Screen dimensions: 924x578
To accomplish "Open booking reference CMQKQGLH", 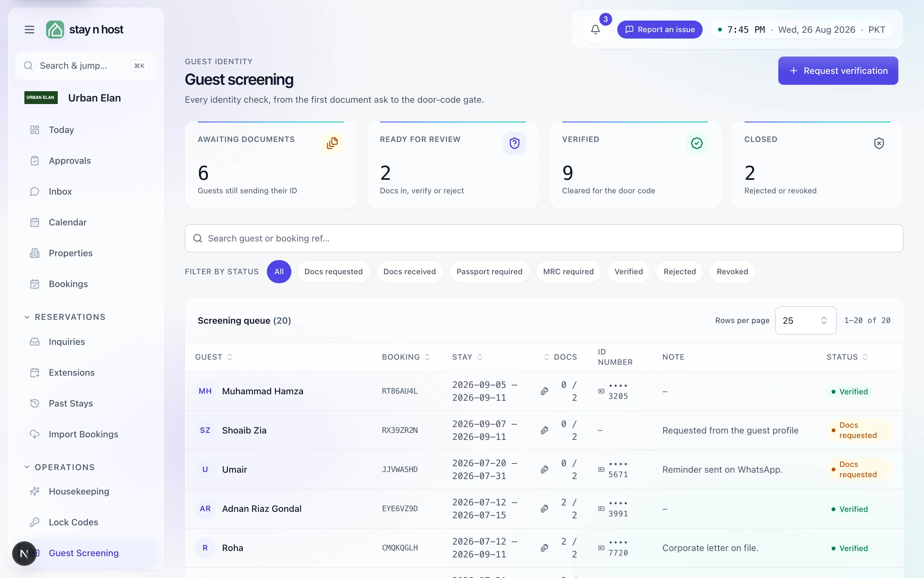I will tap(399, 548).
